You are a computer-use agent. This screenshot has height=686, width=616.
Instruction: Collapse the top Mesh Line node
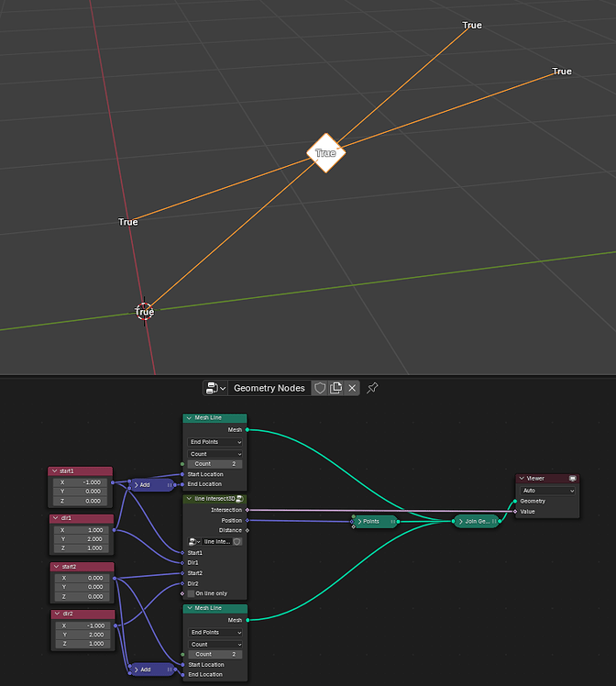coord(190,418)
